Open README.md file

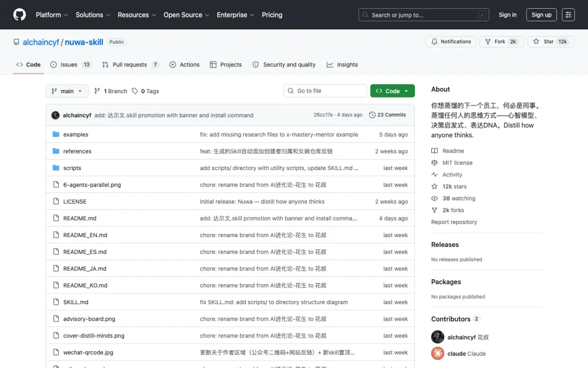coord(79,218)
